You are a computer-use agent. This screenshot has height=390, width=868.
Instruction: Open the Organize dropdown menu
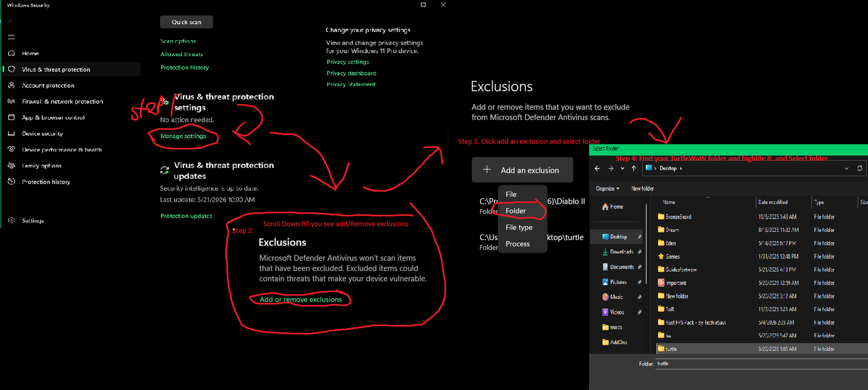pos(608,188)
